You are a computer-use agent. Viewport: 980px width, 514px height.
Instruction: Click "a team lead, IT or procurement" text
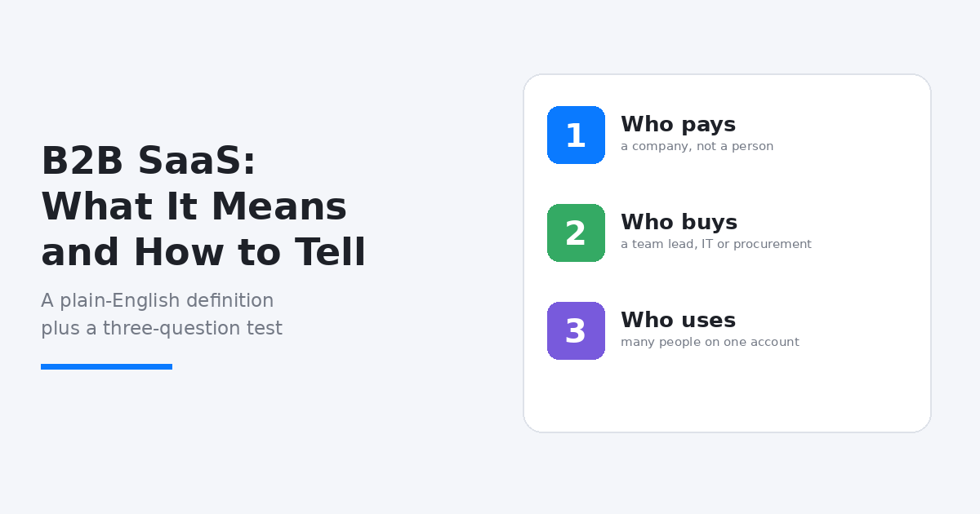pos(716,245)
